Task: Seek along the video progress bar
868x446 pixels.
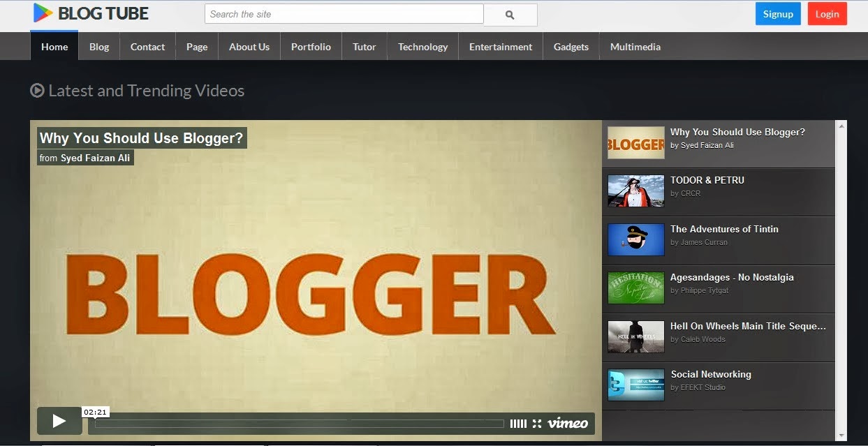Action: tap(299, 424)
